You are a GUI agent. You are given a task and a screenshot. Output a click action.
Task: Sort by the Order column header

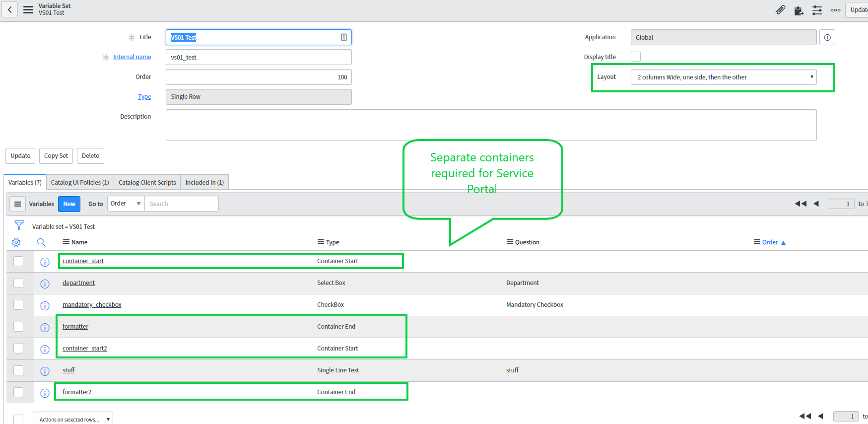(770, 242)
